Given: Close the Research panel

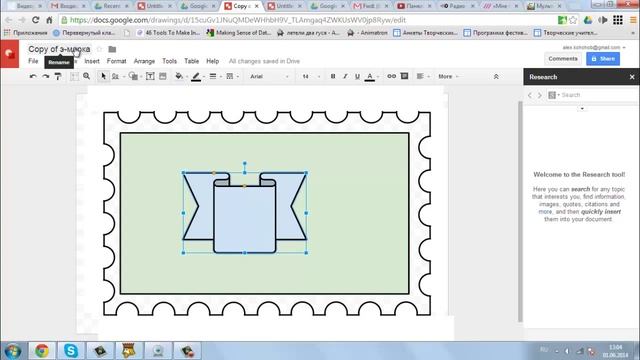Looking at the screenshot, I should click(x=632, y=77).
